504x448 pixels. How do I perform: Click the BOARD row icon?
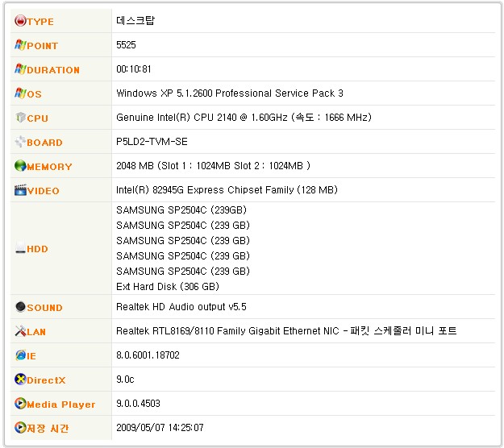click(20, 141)
